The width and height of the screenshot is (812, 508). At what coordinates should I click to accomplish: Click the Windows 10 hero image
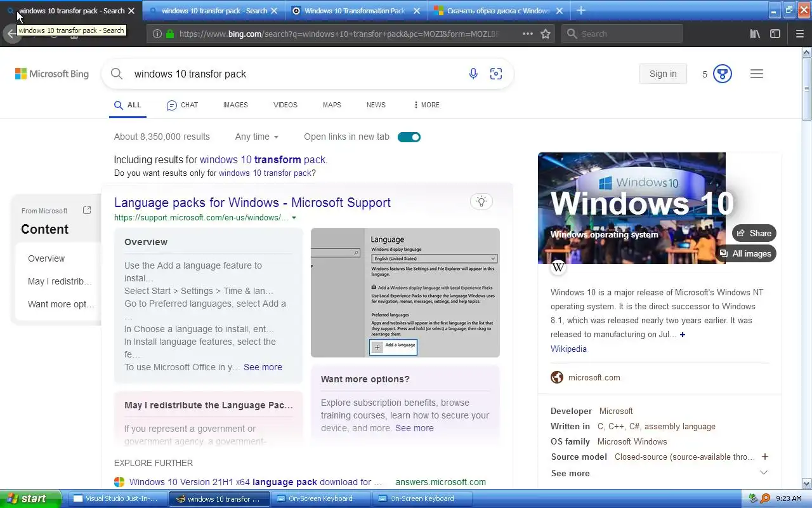(x=632, y=208)
